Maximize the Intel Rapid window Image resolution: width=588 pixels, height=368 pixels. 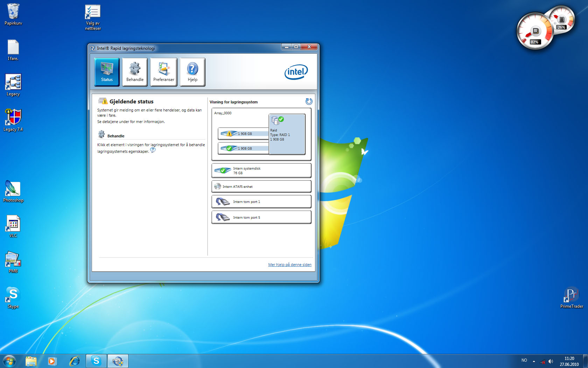tap(296, 47)
